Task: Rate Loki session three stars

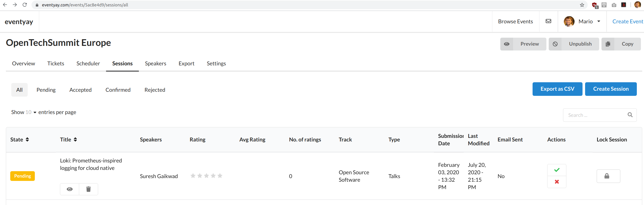Action: (206, 176)
